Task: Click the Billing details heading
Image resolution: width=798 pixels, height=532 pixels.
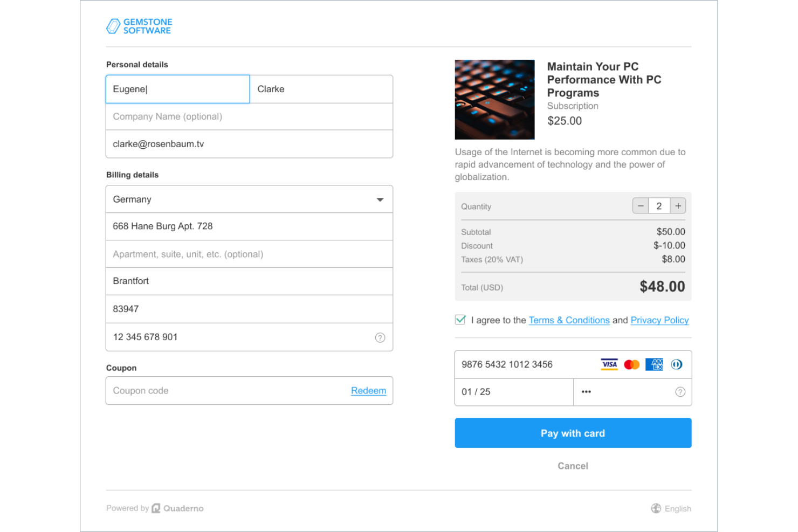Action: coord(132,175)
